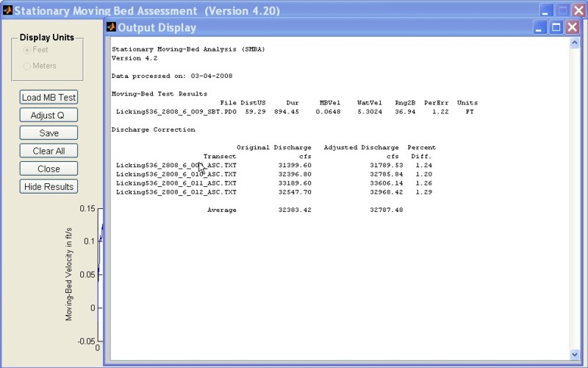Click the MATLAB icon in Output Display title bar
588x368 pixels.
111,27
